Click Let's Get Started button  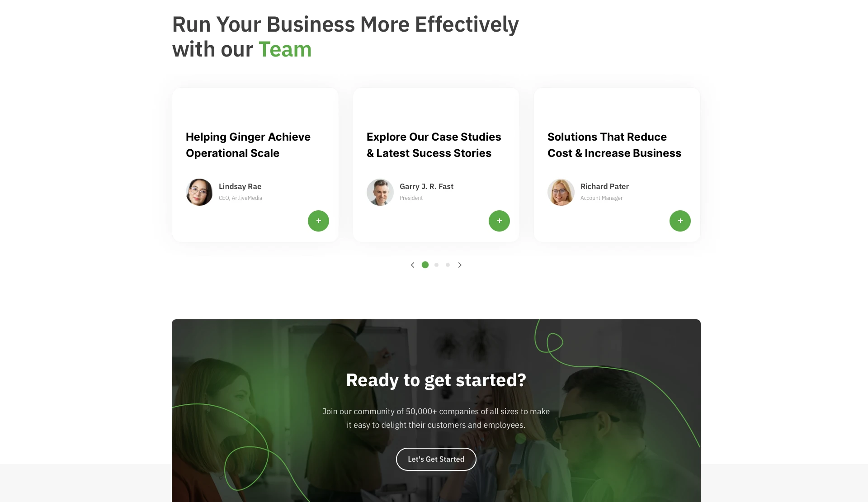click(x=436, y=459)
